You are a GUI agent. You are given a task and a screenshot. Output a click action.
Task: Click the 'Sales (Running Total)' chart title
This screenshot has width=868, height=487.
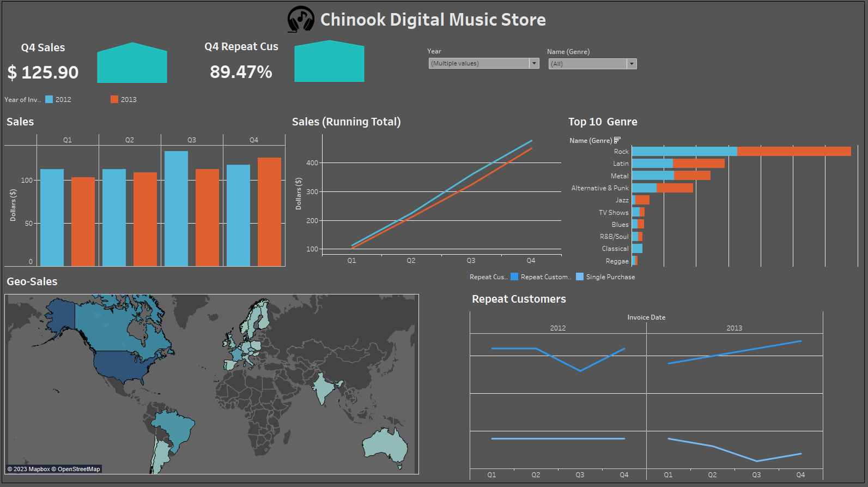pos(346,122)
